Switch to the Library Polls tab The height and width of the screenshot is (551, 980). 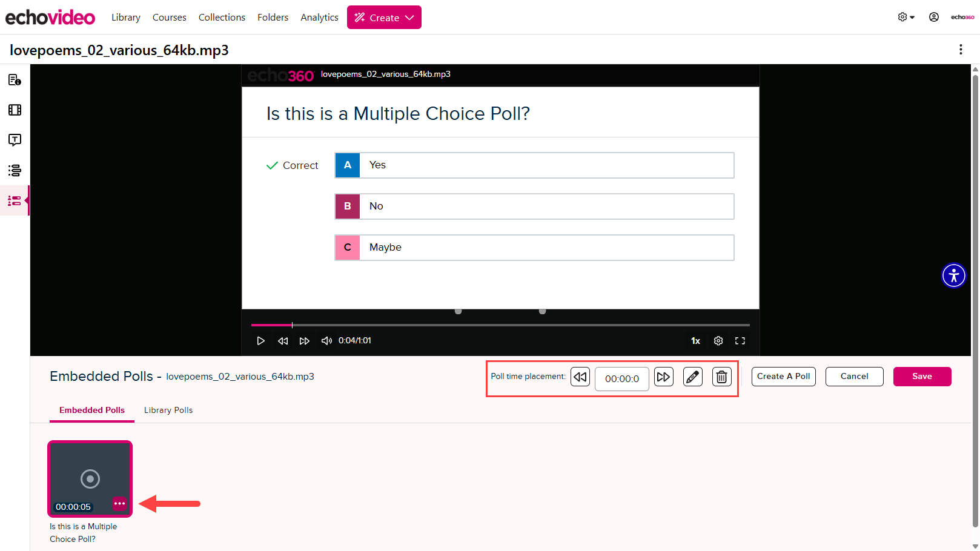click(x=168, y=410)
